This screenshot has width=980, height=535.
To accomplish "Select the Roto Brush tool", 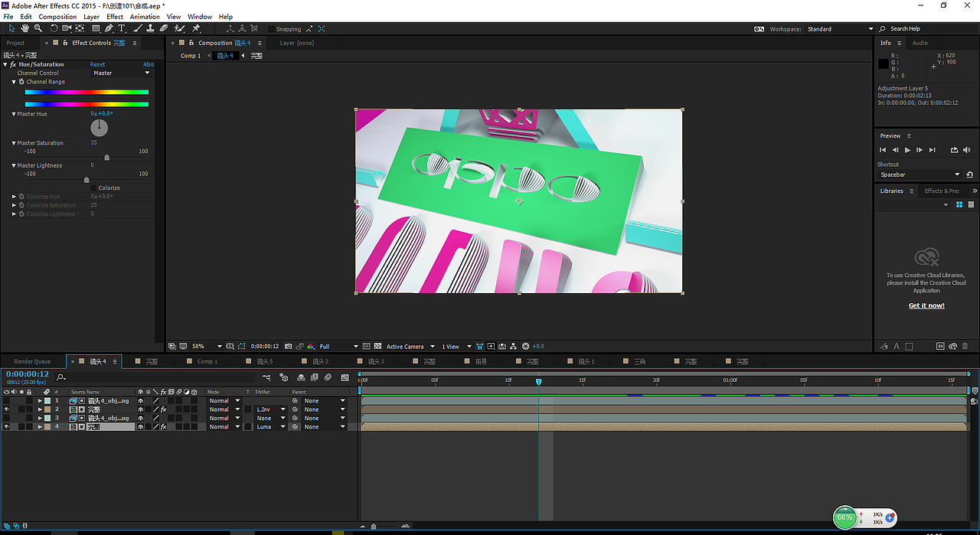I will pos(179,28).
